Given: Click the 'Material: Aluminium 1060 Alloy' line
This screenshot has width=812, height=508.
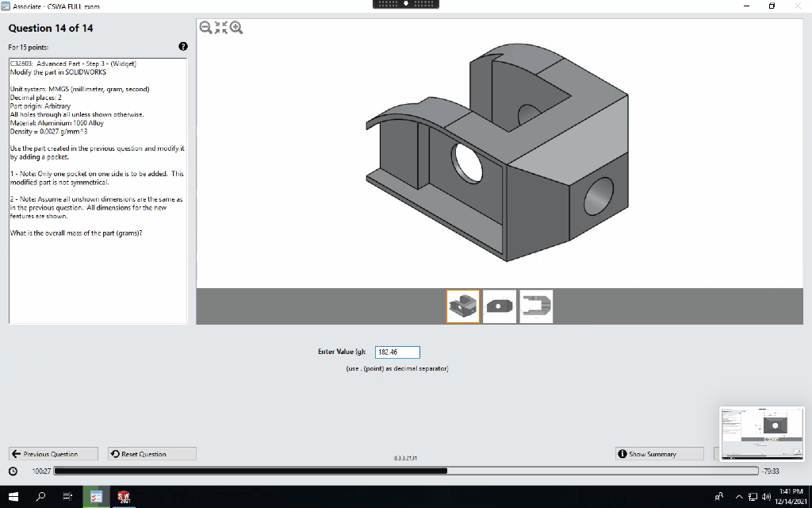Looking at the screenshot, I should (57, 123).
